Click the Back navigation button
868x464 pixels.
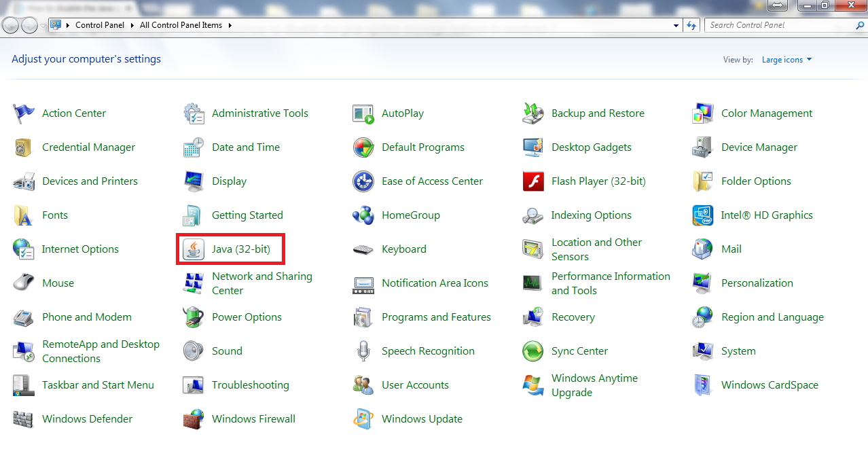click(11, 25)
